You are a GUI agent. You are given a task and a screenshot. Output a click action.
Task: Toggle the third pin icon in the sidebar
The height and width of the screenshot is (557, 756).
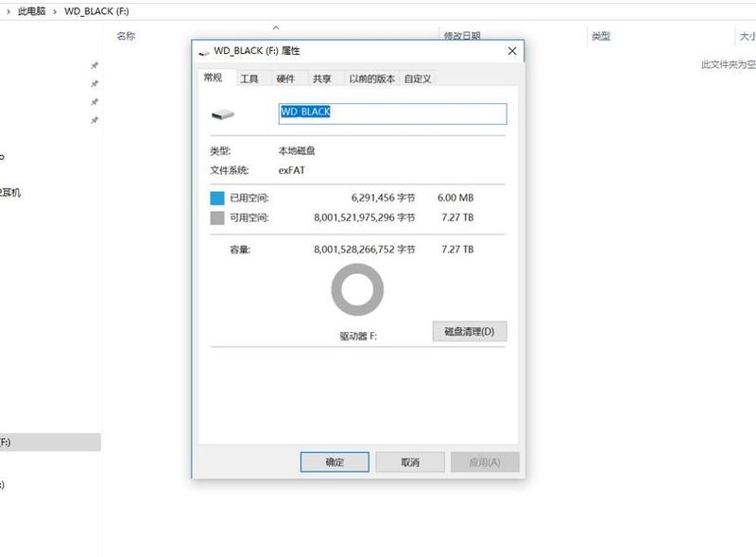tap(94, 102)
